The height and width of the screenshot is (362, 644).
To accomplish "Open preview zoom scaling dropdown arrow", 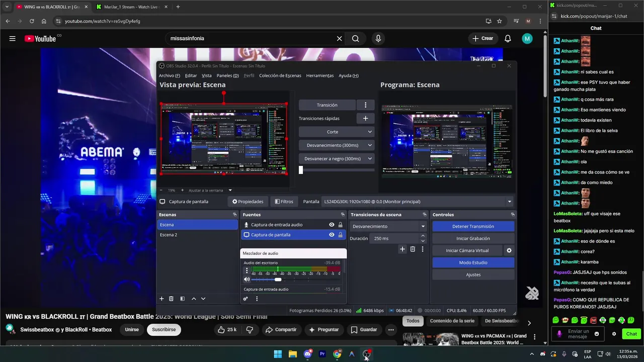I will pos(230,191).
